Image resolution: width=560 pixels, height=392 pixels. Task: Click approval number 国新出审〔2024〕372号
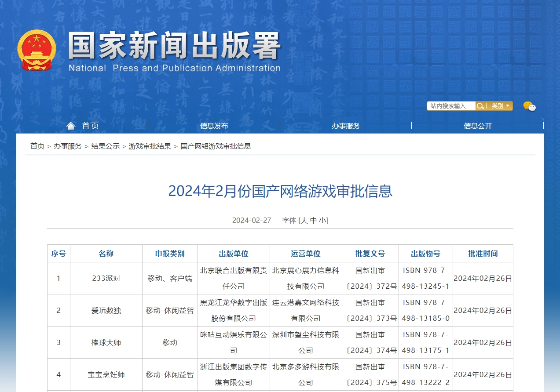[x=370, y=279]
